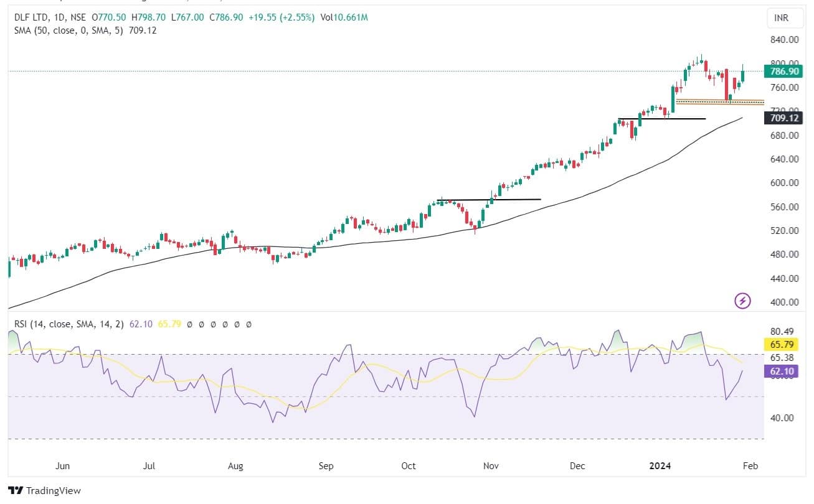Select the horizontal line near 570 level
The height and width of the screenshot is (504, 814).
(x=489, y=200)
